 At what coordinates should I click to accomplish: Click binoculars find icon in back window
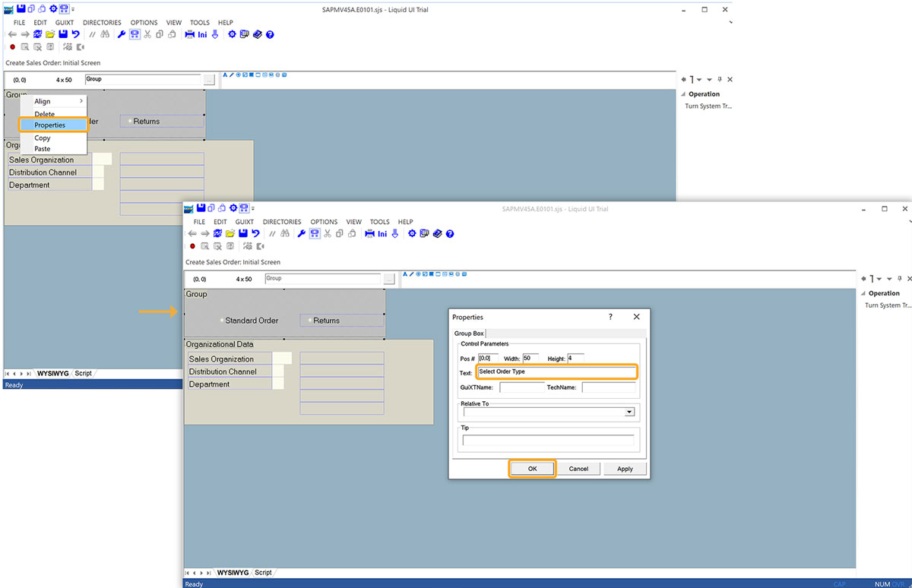(x=105, y=34)
